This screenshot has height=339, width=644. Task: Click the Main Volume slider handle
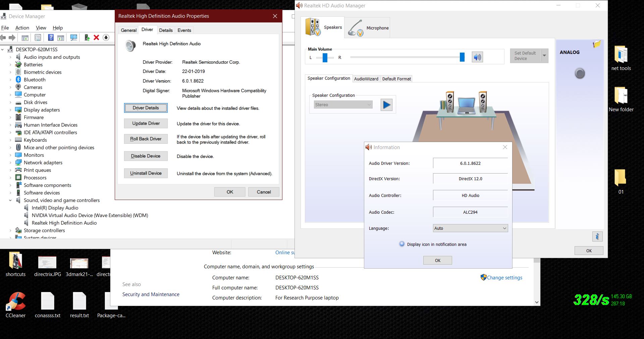click(x=462, y=57)
